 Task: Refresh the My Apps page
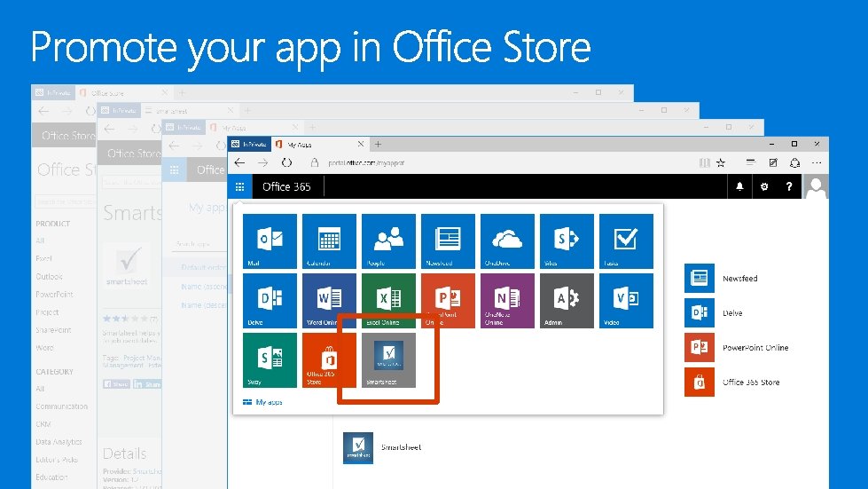[x=286, y=162]
